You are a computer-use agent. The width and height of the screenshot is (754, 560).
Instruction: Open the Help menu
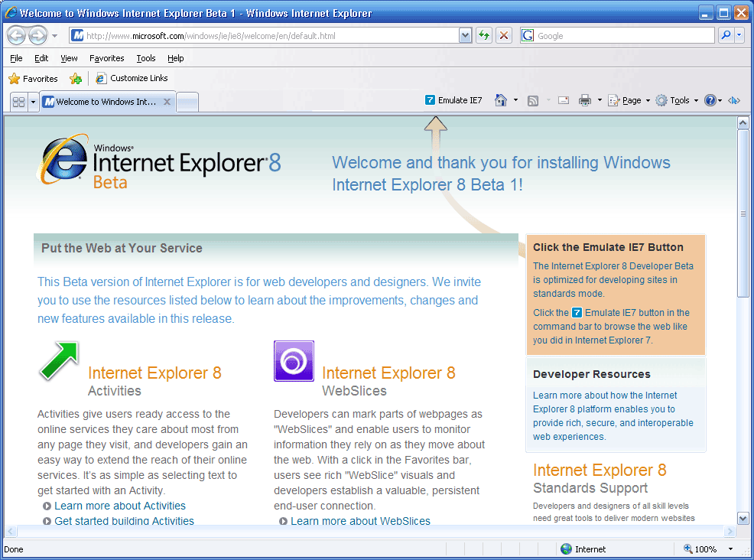point(176,58)
